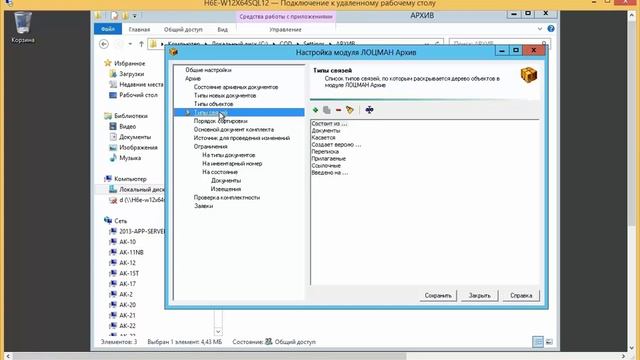Select Извещения tree item
The width and height of the screenshot is (640, 360).
click(226, 189)
